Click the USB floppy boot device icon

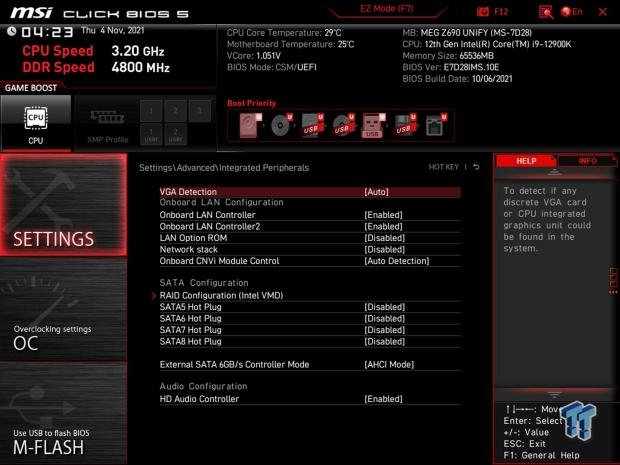[x=405, y=125]
